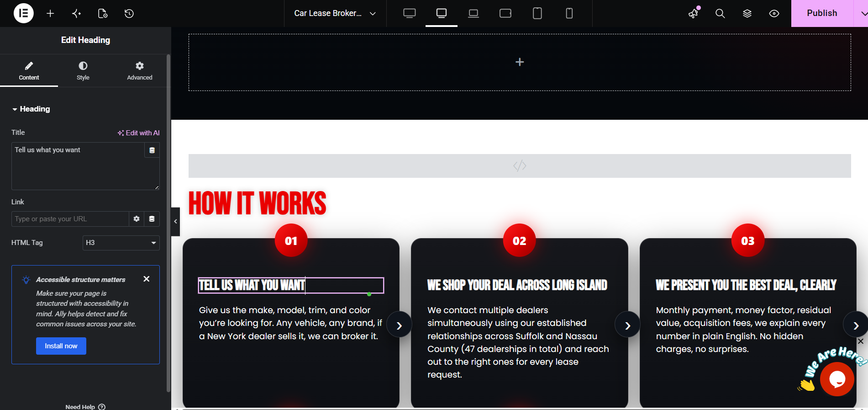Click the 03 step badge
This screenshot has width=868, height=410.
click(x=748, y=240)
